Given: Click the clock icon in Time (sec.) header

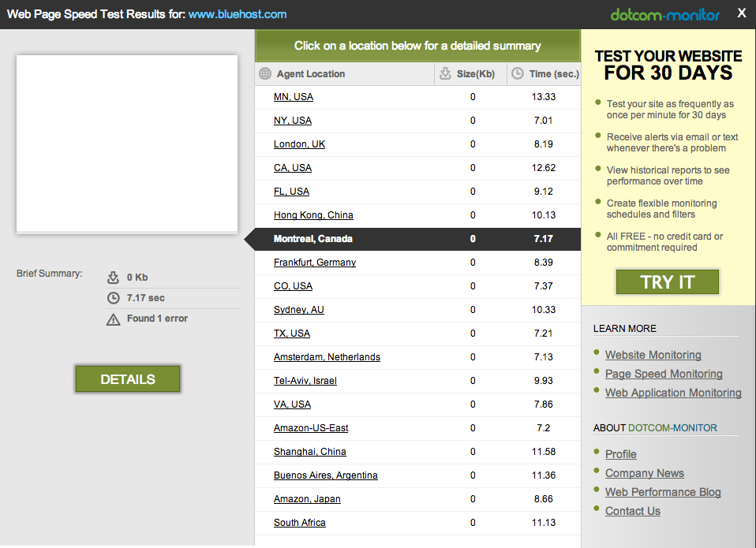Looking at the screenshot, I should click(x=518, y=73).
